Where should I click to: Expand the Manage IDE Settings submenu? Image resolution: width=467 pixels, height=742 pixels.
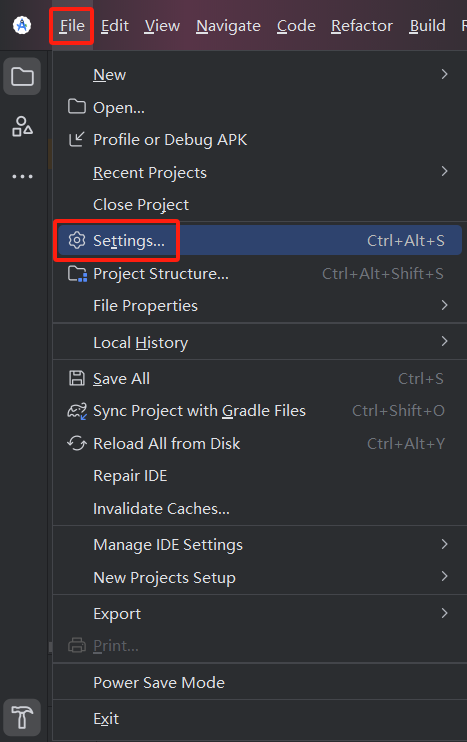click(x=259, y=545)
